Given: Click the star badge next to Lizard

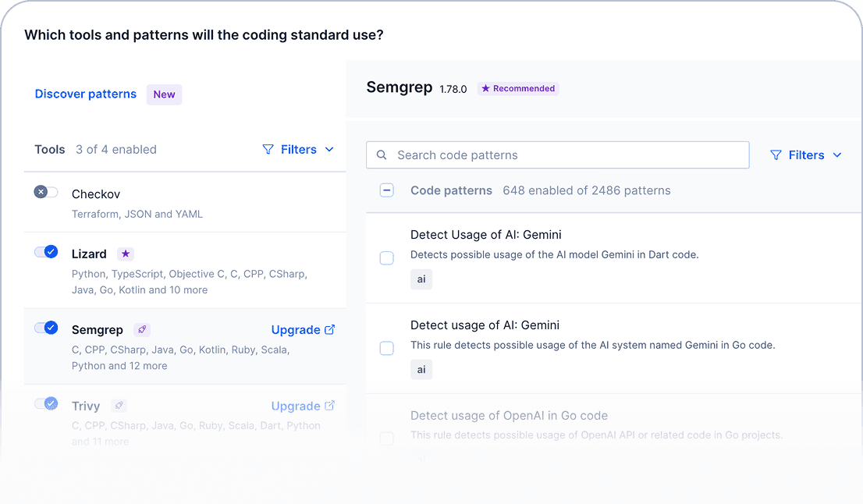Looking at the screenshot, I should [126, 254].
